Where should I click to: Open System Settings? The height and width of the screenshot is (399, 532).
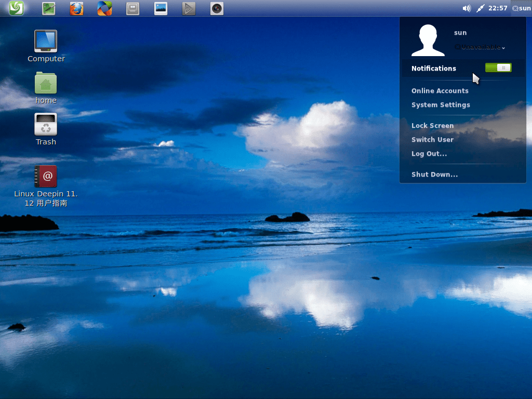pyautogui.click(x=441, y=105)
